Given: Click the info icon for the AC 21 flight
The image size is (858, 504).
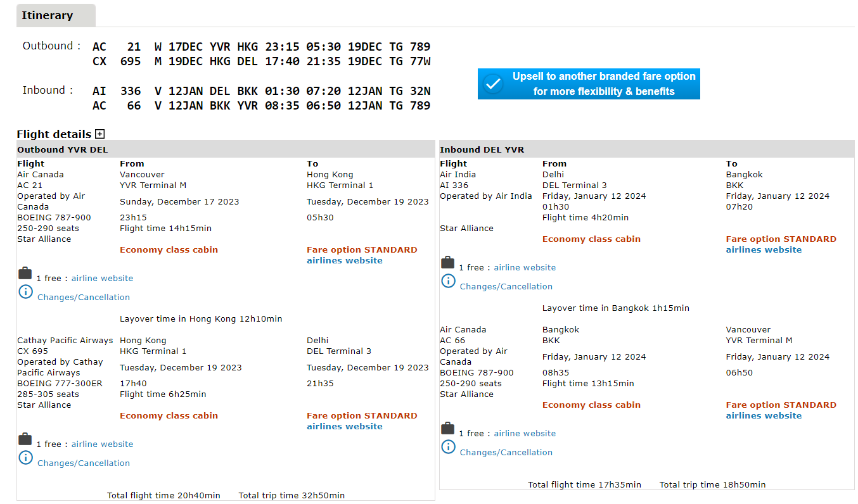Looking at the screenshot, I should pos(25,292).
